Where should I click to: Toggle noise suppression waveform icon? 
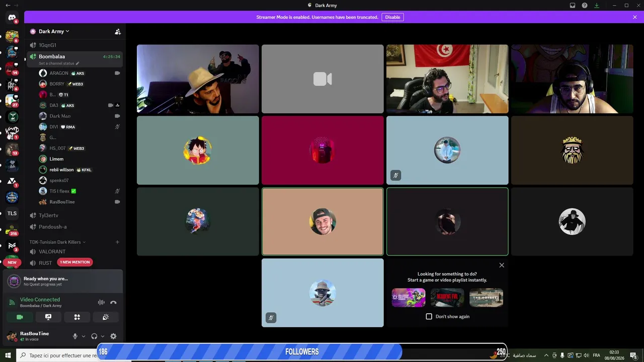coord(101,302)
